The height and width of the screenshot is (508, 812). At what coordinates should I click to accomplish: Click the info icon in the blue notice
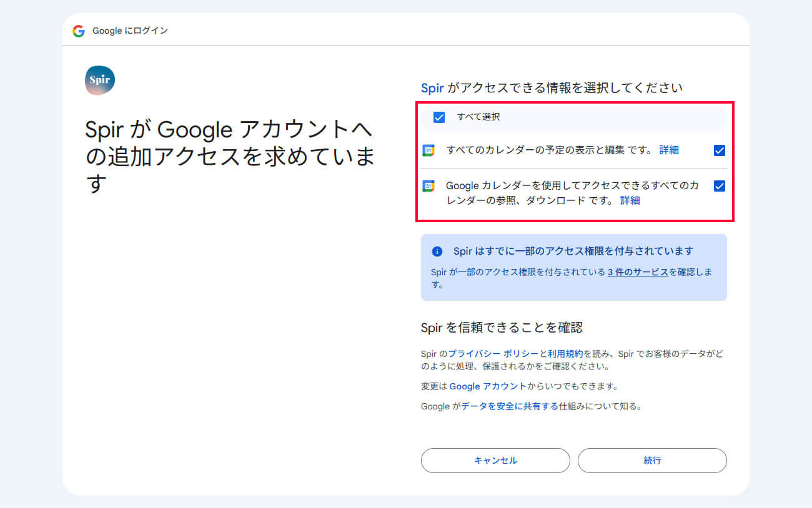(x=437, y=252)
